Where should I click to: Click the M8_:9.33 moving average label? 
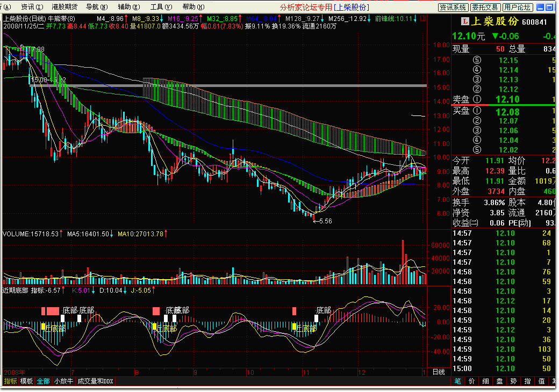point(146,18)
